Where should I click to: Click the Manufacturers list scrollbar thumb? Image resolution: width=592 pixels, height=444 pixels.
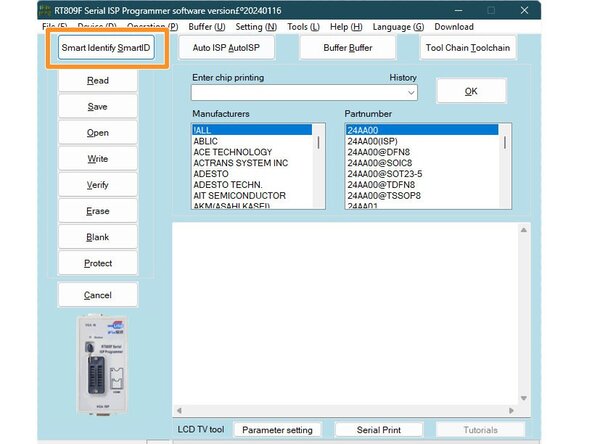(318, 142)
